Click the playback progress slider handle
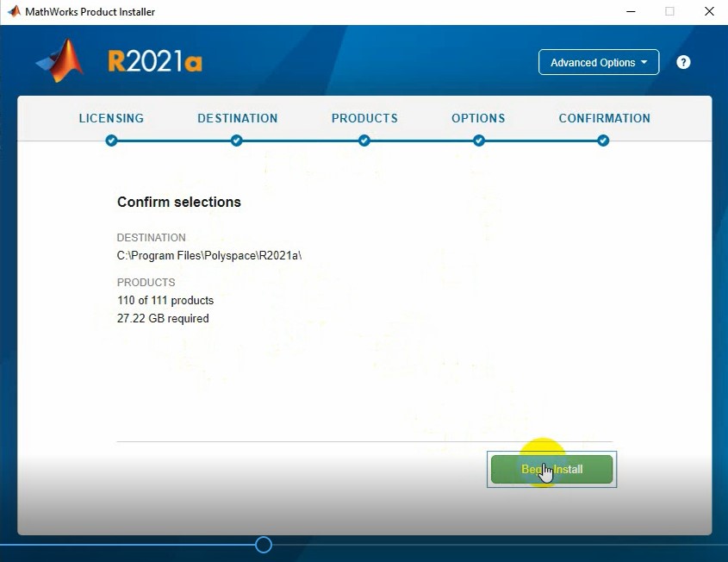 [264, 545]
